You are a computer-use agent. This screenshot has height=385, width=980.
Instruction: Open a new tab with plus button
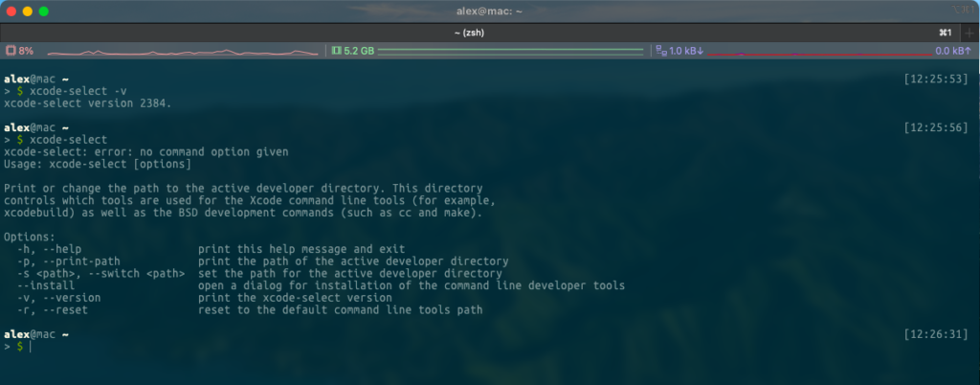(969, 33)
